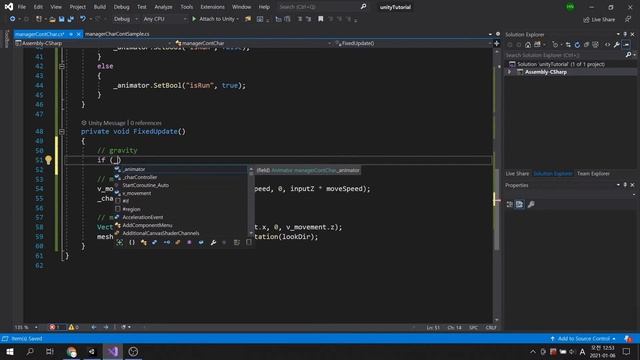This screenshot has width=640, height=360.
Task: Open the Any CPU platform dropdown
Action: click(165, 19)
